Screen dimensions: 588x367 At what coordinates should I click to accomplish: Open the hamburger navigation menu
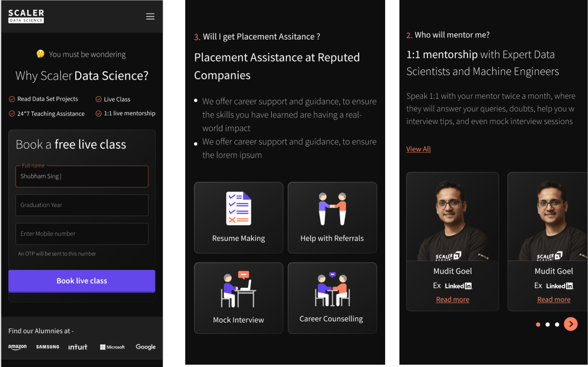pos(150,16)
